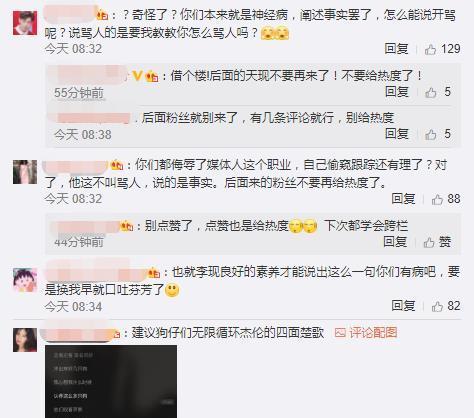Reply to the 借个楼 sub-comment
Image resolution: width=474 pixels, height=418 pixels.
click(x=397, y=92)
